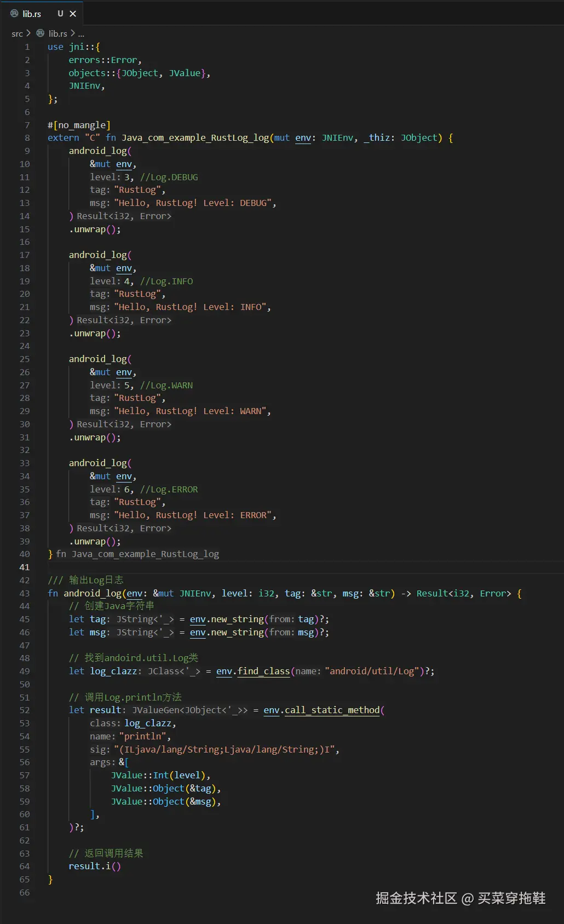Click line number 8 in the gutter

[x=27, y=138]
